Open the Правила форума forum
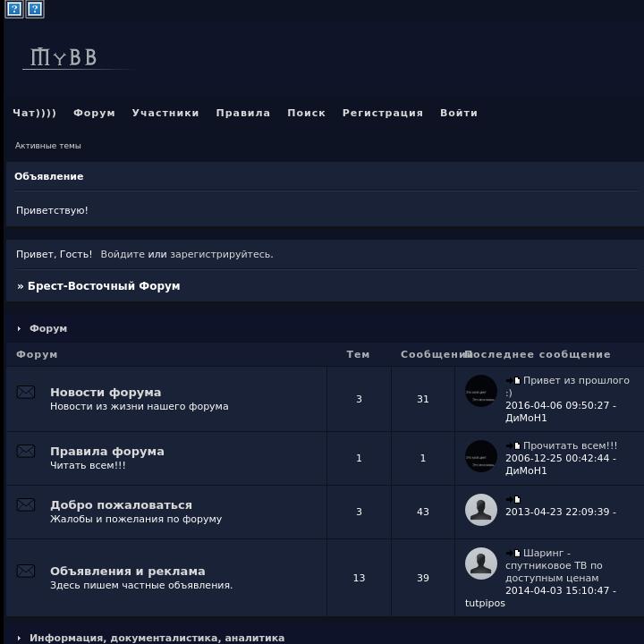This screenshot has height=644, width=644. tap(107, 452)
